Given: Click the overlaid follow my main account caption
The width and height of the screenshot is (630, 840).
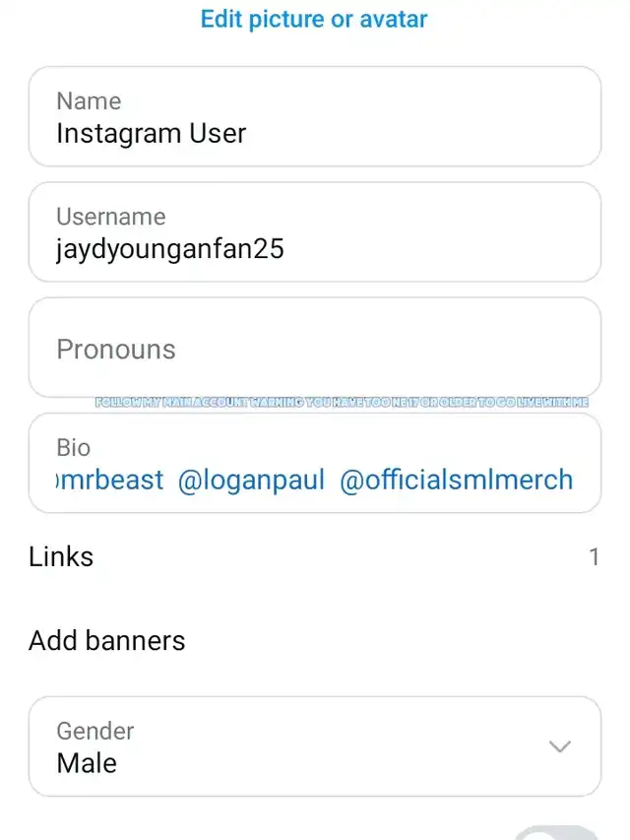Looking at the screenshot, I should [x=341, y=403].
